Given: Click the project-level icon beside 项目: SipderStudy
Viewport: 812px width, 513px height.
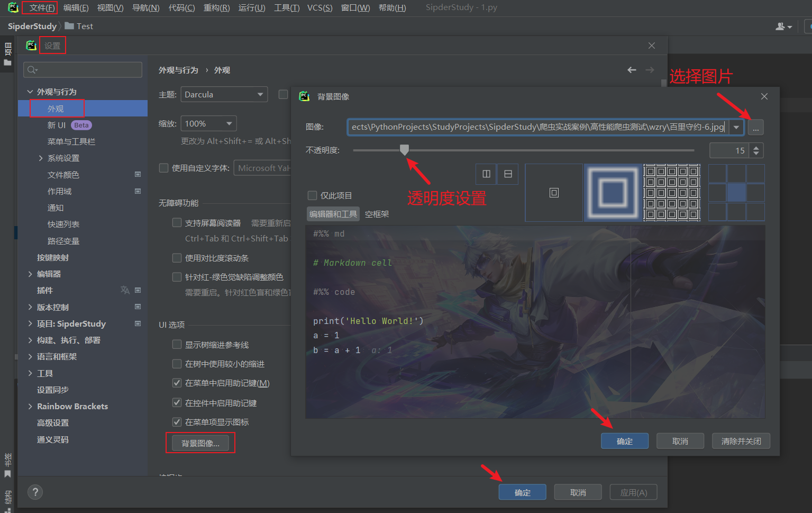Looking at the screenshot, I should click(138, 323).
